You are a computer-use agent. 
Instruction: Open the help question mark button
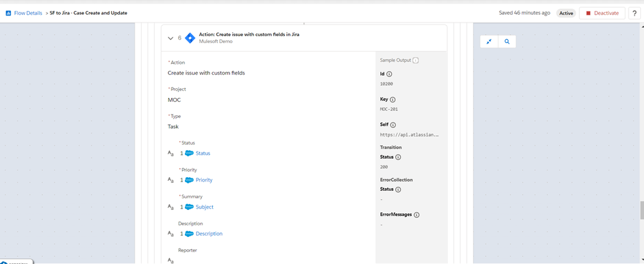(634, 13)
